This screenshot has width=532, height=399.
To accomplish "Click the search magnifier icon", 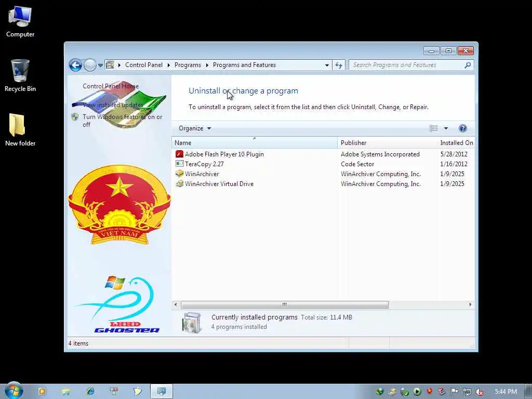I will pos(468,65).
